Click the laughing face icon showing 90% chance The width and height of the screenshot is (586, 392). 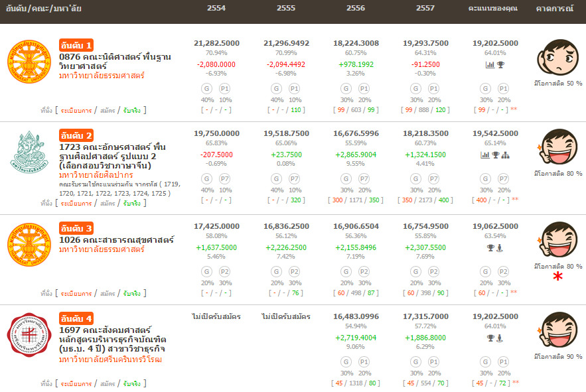click(x=557, y=330)
